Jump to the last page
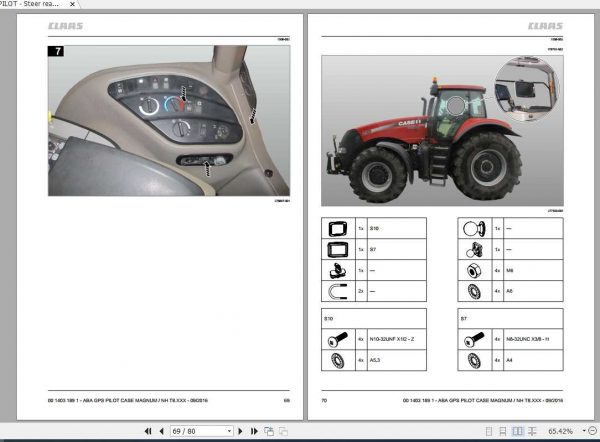This screenshot has height=442, width=600. pyautogui.click(x=254, y=431)
